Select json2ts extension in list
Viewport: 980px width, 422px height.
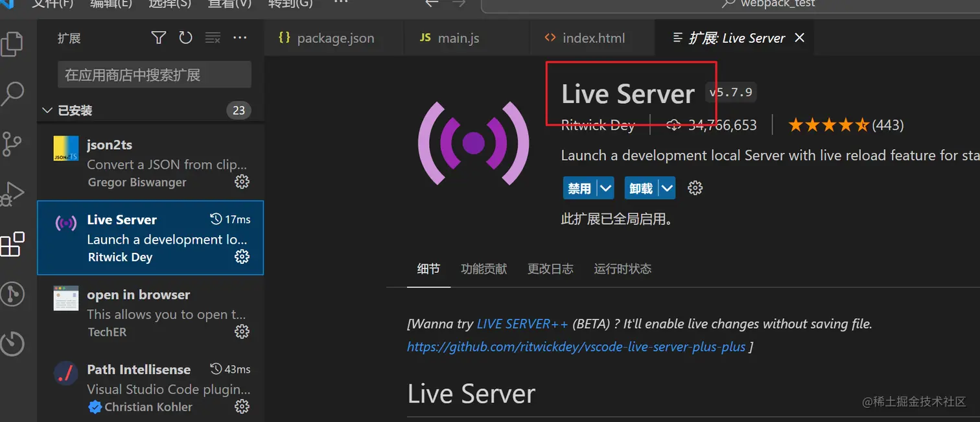point(150,163)
